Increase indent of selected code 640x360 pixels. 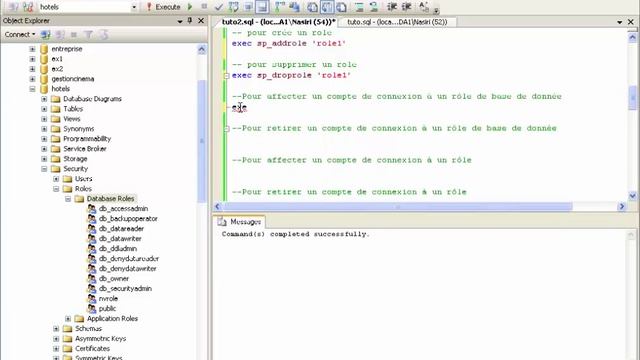click(406, 7)
